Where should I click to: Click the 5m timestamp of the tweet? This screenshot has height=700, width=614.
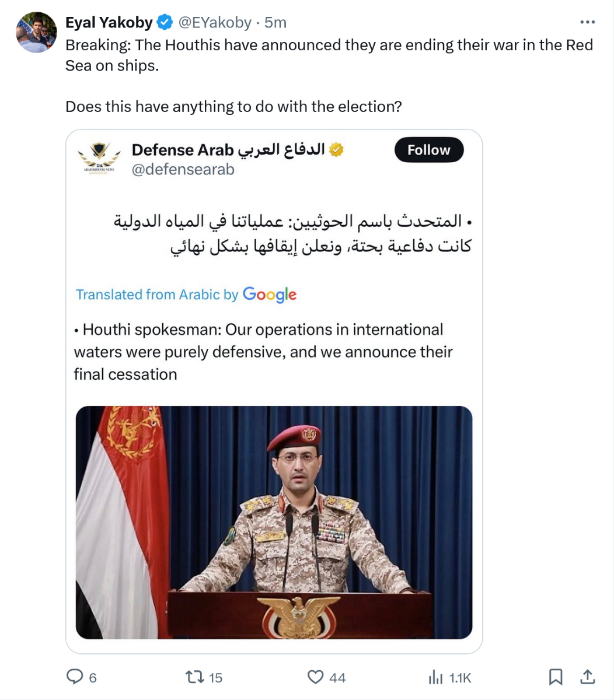(275, 23)
